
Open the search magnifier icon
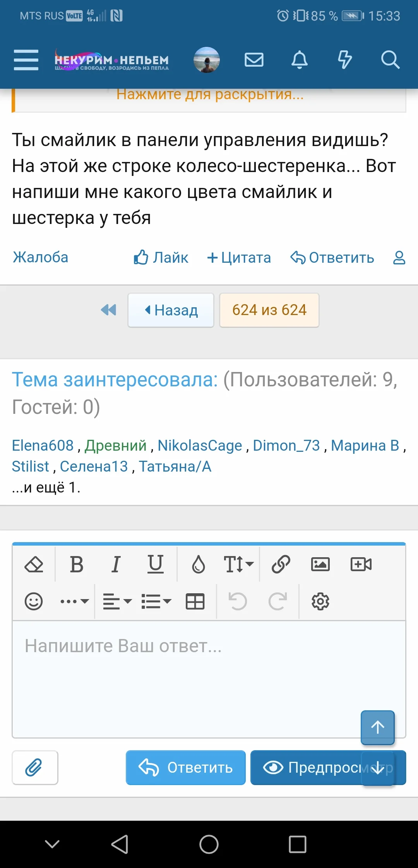[x=390, y=60]
